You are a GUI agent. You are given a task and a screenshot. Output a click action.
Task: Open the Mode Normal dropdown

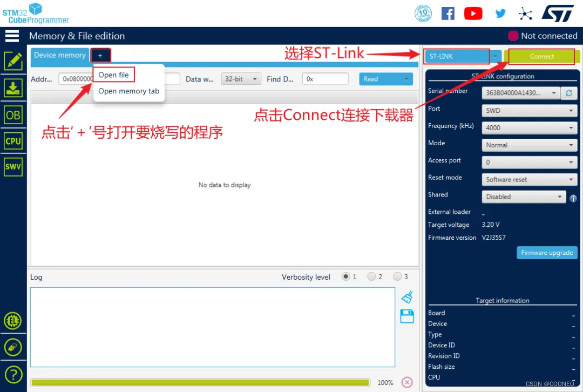click(530, 145)
